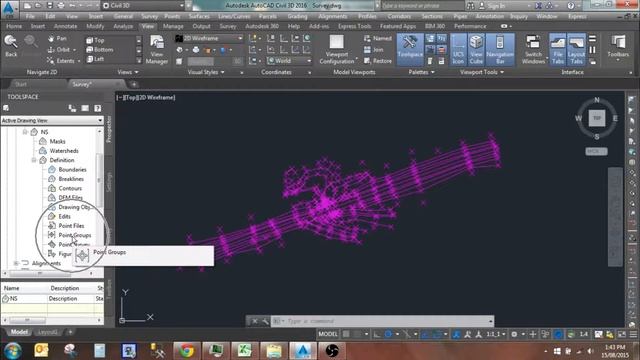Toggle the Toolspace palette

click(x=410, y=50)
